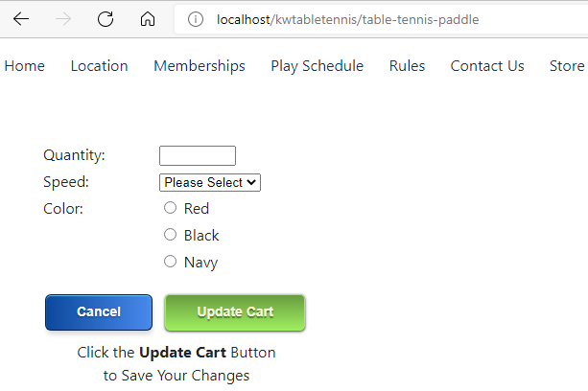Select the Red color radio button
The width and height of the screenshot is (588, 391).
(171, 208)
